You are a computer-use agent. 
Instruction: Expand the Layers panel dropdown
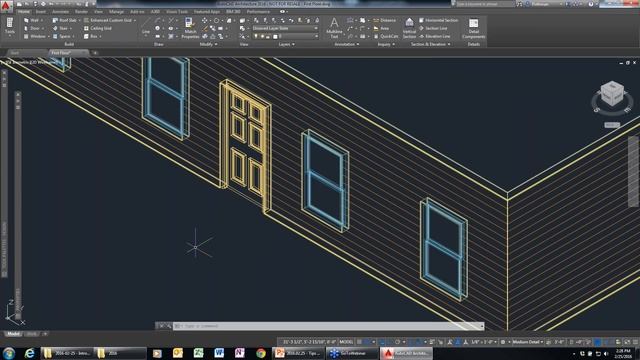(287, 44)
